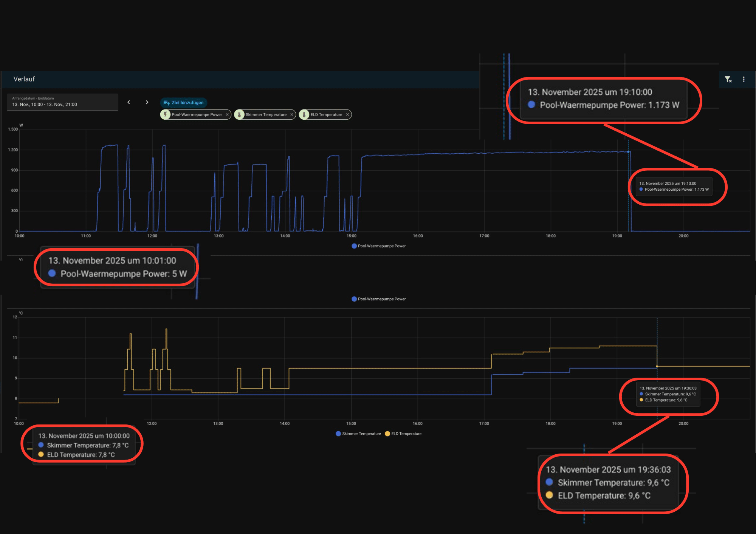Click the remove filters funnel icon
The height and width of the screenshot is (534, 756).
728,79
